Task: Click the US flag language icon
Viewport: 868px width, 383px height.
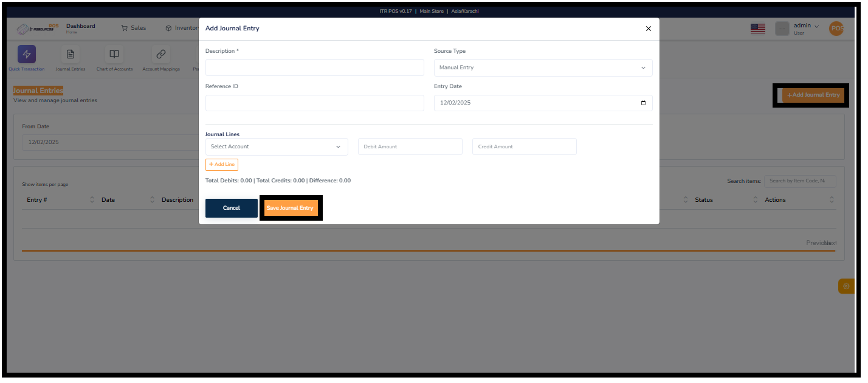Action: (x=757, y=28)
